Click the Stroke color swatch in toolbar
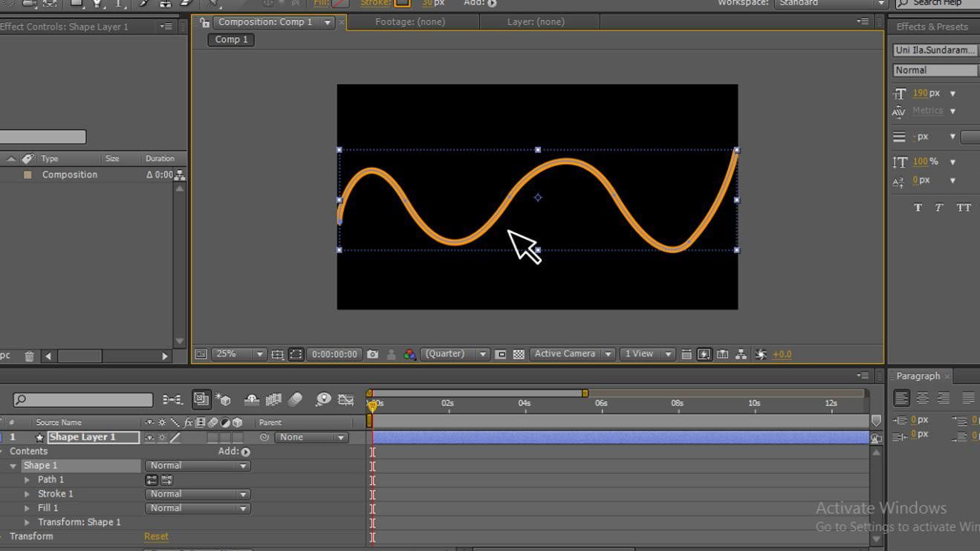 coord(401,3)
